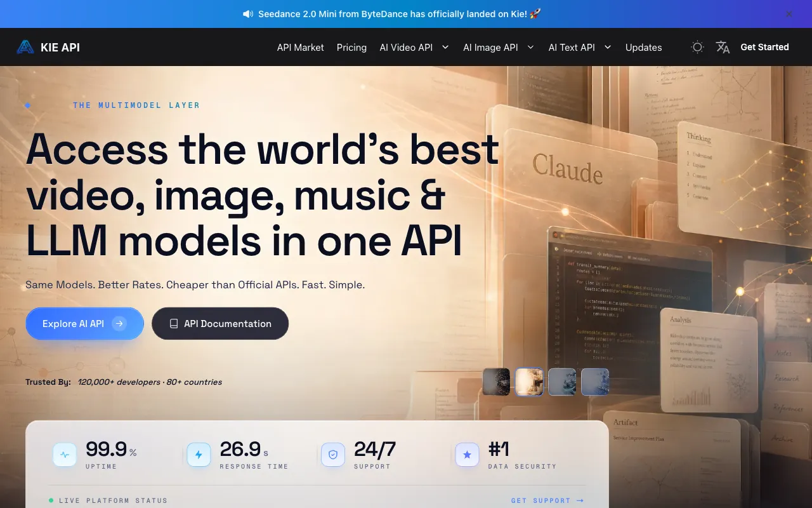Screen dimensions: 812x508
Task: Open the AI Video API menu
Action: [x=406, y=48]
